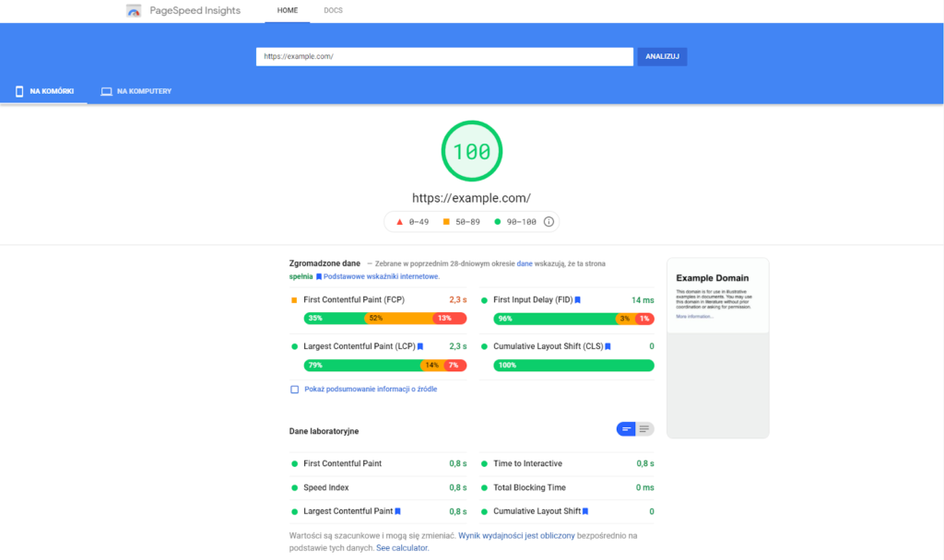The height and width of the screenshot is (560, 944).
Task: Click the PageSpeed Insights logo icon
Action: pos(135,11)
